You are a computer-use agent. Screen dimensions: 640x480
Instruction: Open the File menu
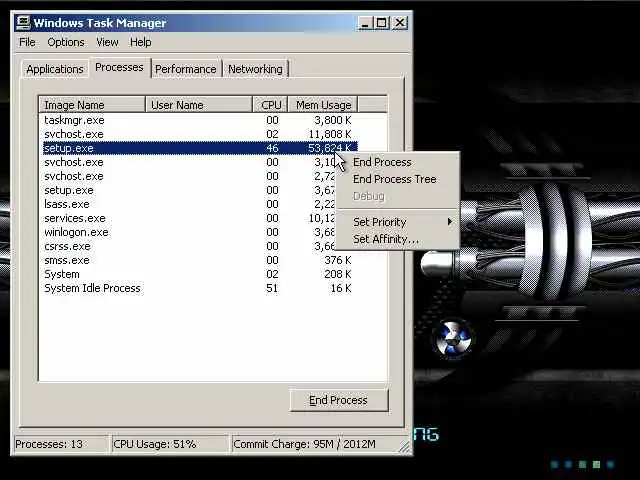tap(27, 42)
